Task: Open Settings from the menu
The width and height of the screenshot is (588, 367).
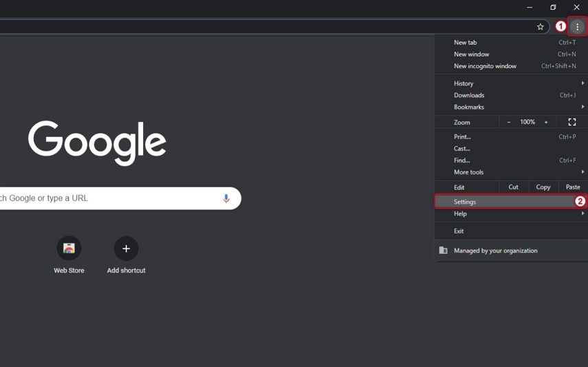Action: pyautogui.click(x=511, y=202)
